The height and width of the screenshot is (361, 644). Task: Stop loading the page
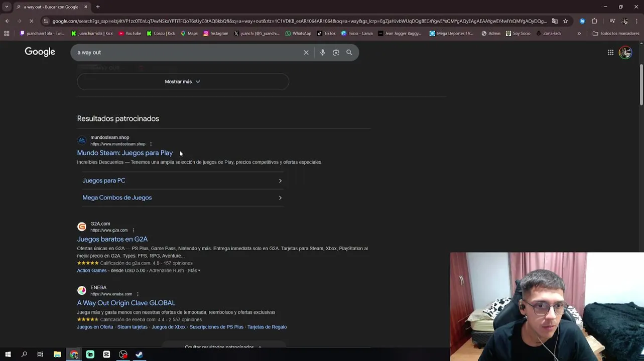[31, 21]
